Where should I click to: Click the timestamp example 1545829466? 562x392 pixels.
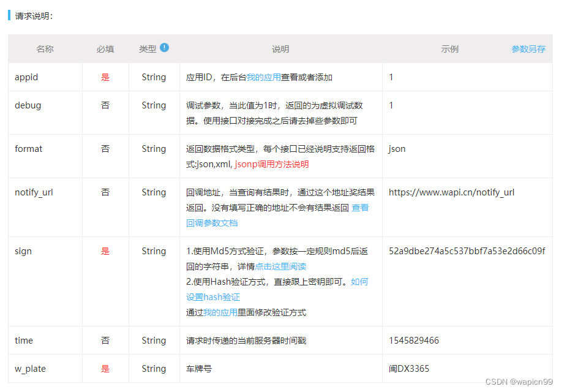coord(414,341)
